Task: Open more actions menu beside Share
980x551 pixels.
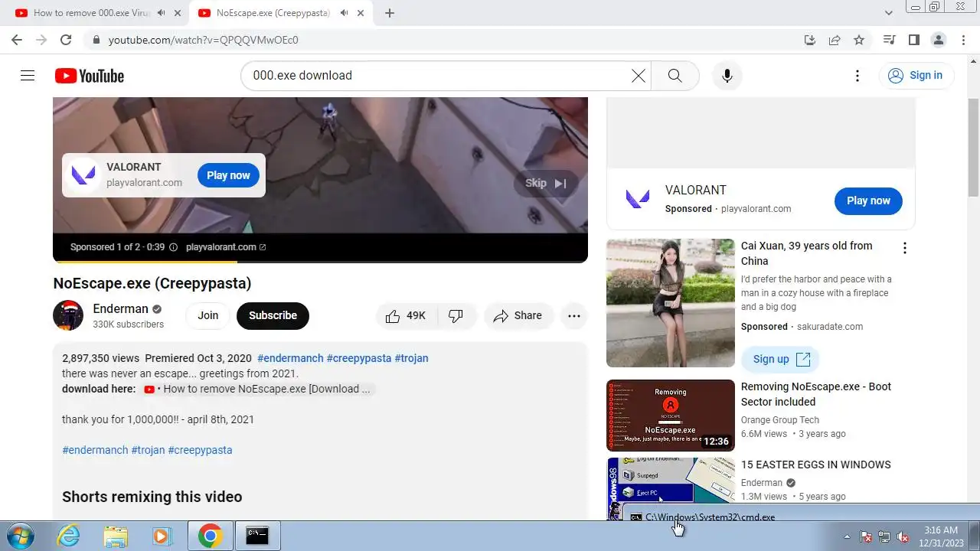Action: point(574,315)
